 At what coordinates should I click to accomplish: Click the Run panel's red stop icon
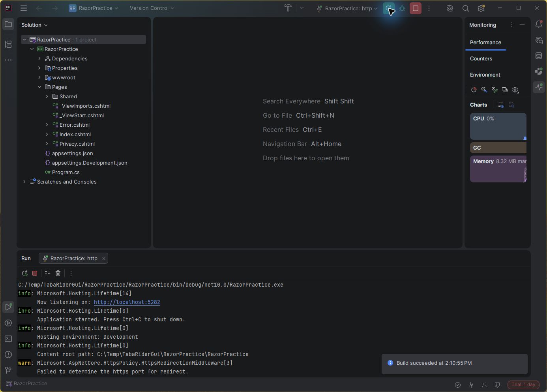35,273
